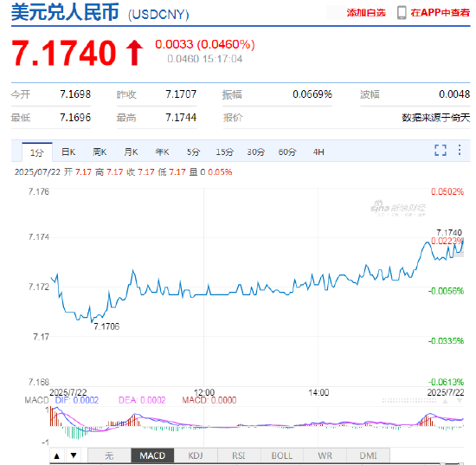Click the red up arrow next to price
This screenshot has height=465, width=476.
135,53
